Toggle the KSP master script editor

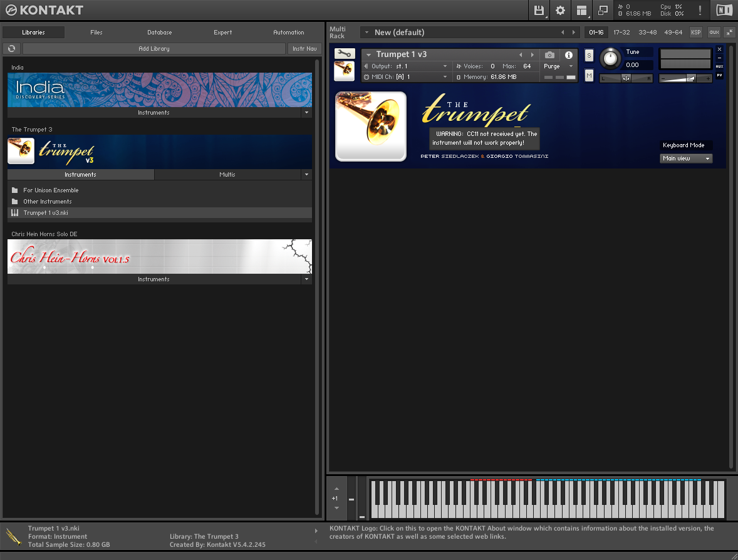click(x=695, y=33)
